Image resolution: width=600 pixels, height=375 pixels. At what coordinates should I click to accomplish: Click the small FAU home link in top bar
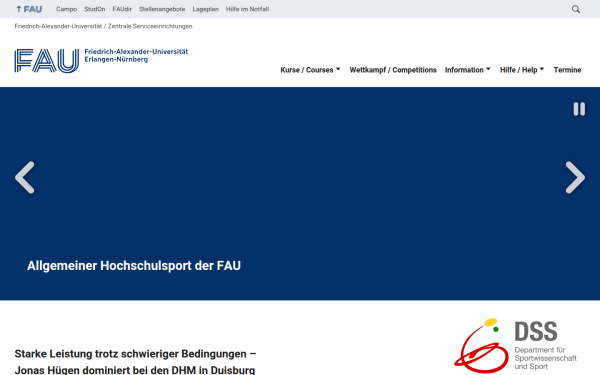point(29,9)
